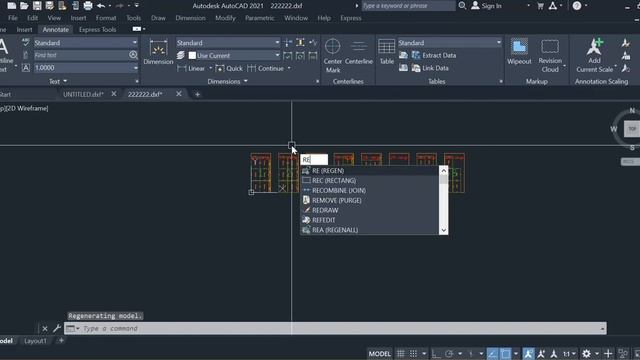Open the Autodesk App Store cart icon

click(540, 6)
